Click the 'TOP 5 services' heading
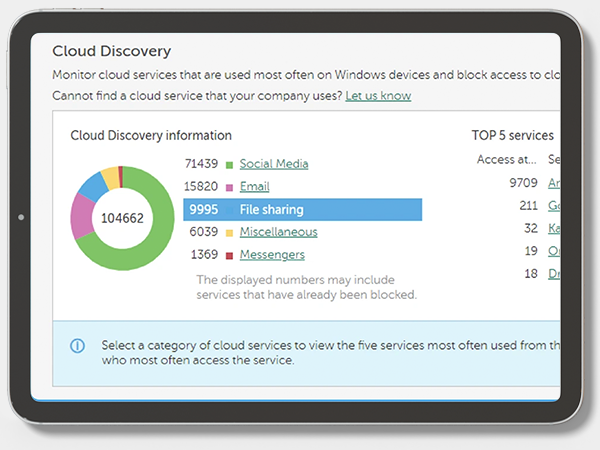Screen dimensions: 600x450 [512, 135]
